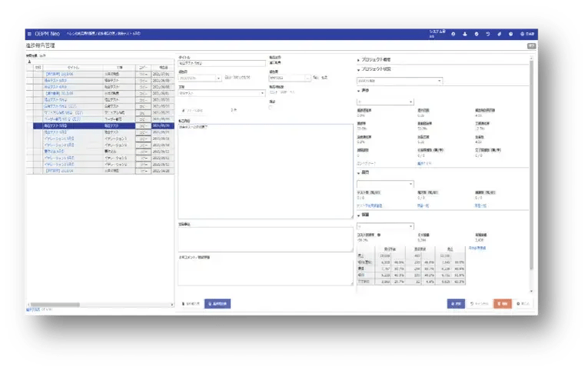This screenshot has width=588, height=374.
Task: Click the first header icon after the user name
Action: click(x=453, y=34)
